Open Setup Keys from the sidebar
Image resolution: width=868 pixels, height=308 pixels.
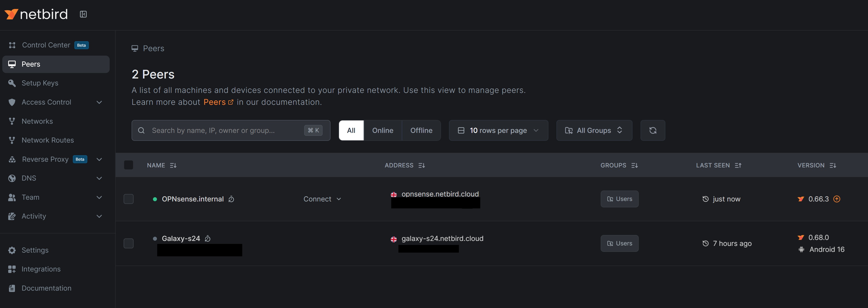40,83
